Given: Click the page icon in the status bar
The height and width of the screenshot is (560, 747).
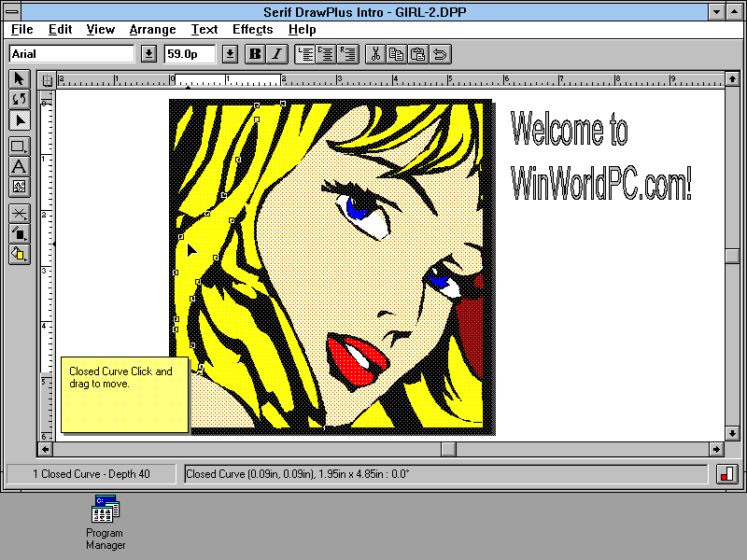Looking at the screenshot, I should point(727,474).
